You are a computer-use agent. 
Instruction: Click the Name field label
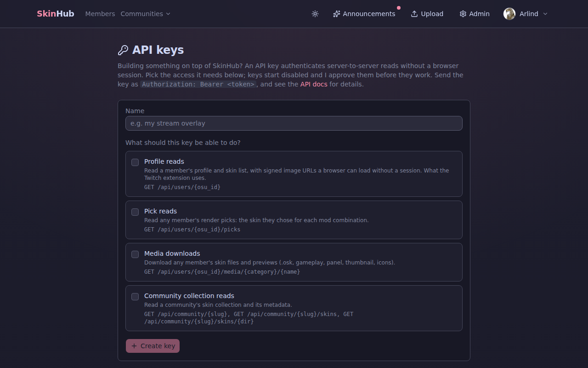coord(135,111)
